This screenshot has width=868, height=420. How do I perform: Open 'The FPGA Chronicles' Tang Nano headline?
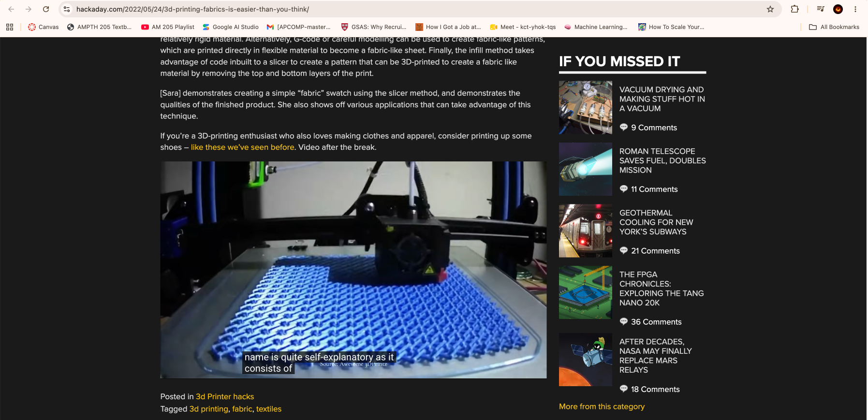[662, 289]
